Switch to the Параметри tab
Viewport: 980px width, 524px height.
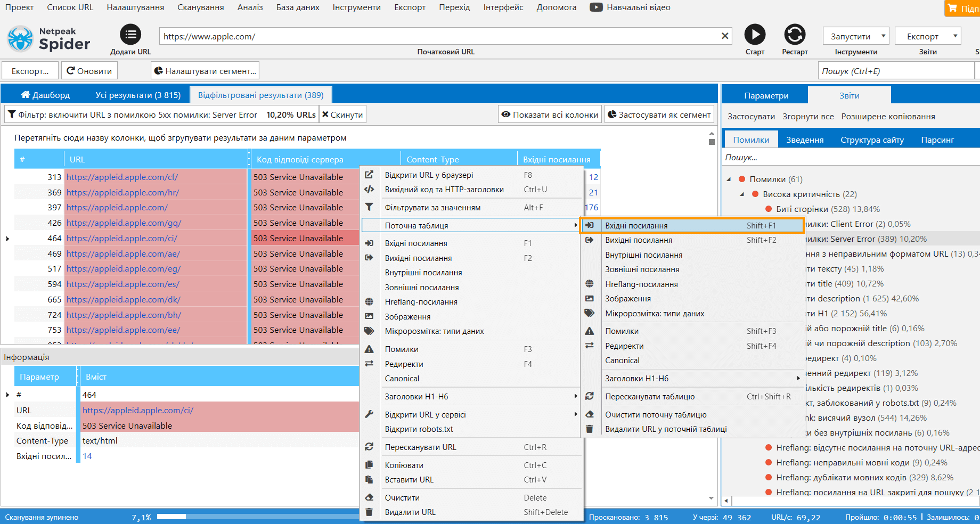(766, 95)
